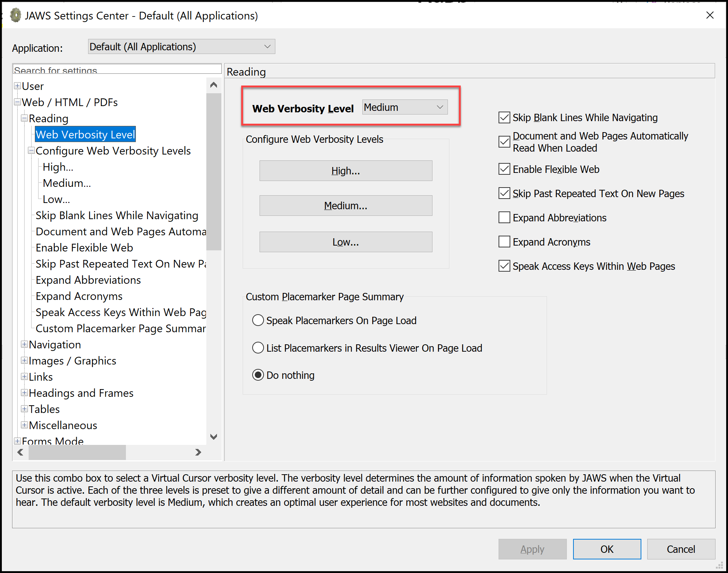Open the Web Verbosity Level dropdown
The image size is (728, 573).
(x=405, y=107)
